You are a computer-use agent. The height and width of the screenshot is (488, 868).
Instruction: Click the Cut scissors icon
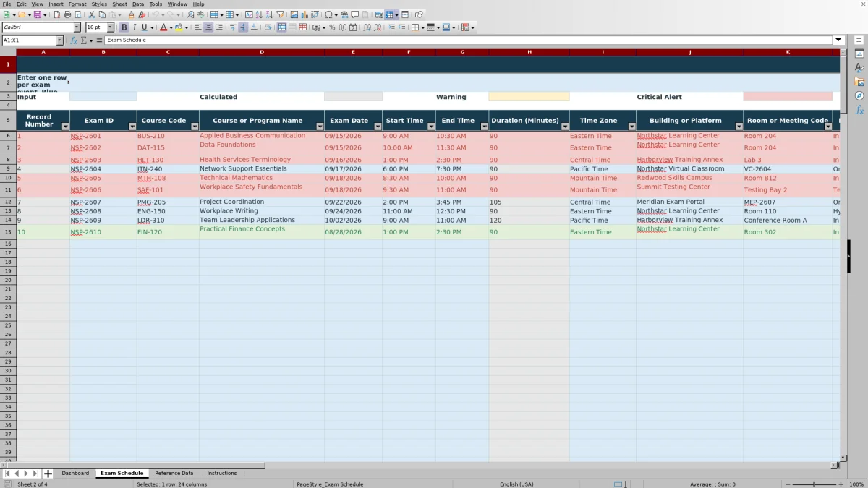92,14
